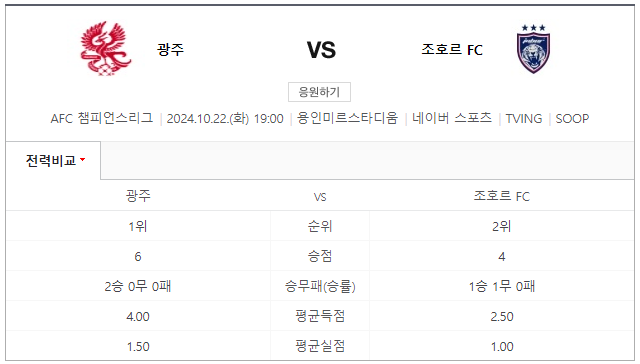Click the 광주 team name in header
This screenshot has height=364, width=640.
(171, 49)
